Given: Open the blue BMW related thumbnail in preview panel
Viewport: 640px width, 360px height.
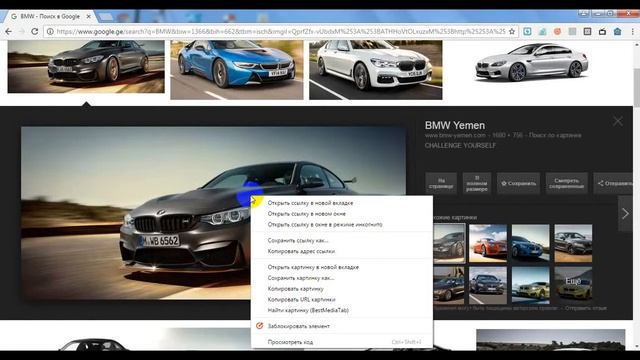Looking at the screenshot, I should click(531, 243).
